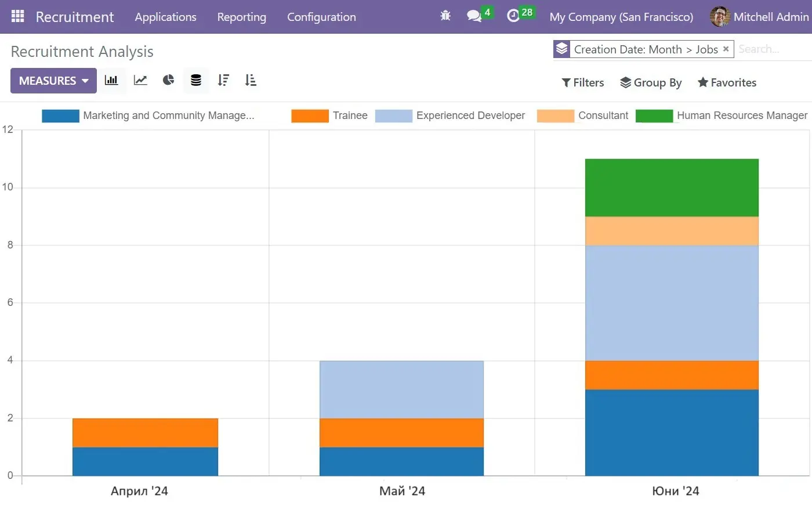Click the orange Trainee segment in Април '24
The image size is (812, 505).
(145, 432)
